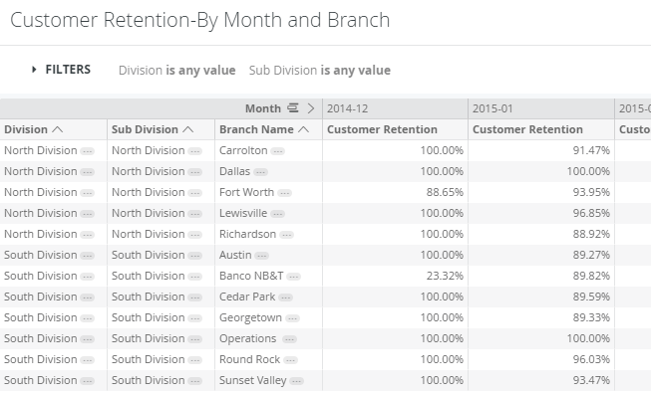The width and height of the screenshot is (651, 397).
Task: Select the 88.92% value for Richardson
Action: pyautogui.click(x=591, y=234)
